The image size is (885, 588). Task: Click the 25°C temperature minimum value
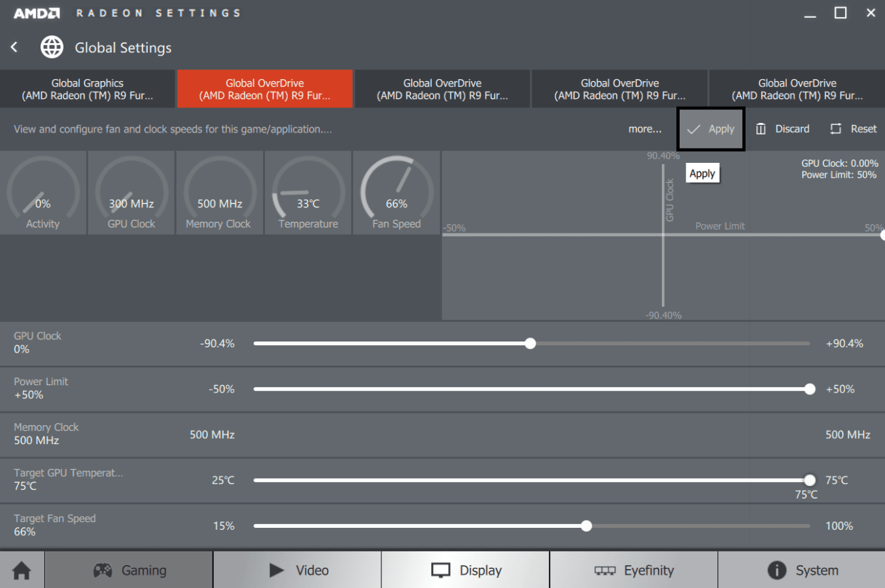[223, 480]
